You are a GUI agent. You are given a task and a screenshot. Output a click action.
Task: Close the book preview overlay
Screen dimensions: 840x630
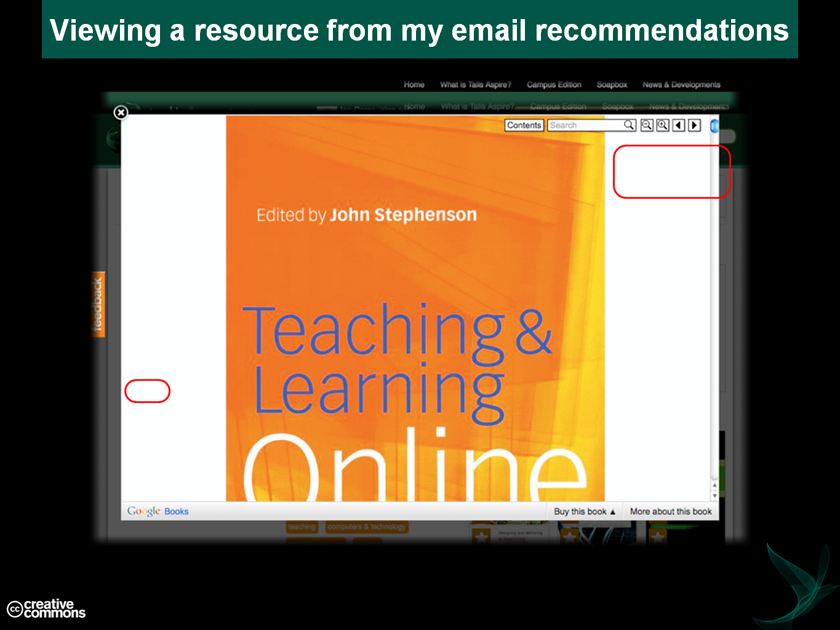click(x=121, y=113)
